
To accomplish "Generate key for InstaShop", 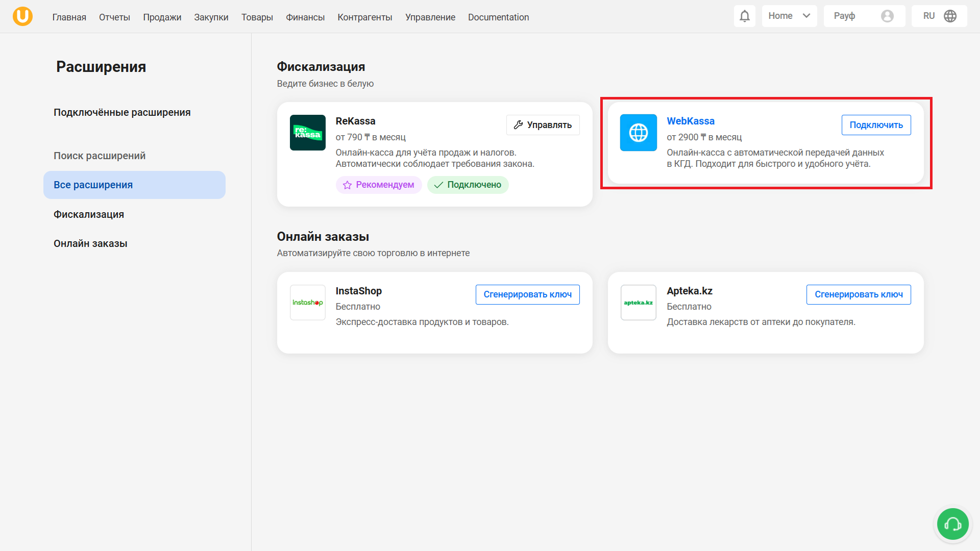I will pyautogui.click(x=527, y=294).
